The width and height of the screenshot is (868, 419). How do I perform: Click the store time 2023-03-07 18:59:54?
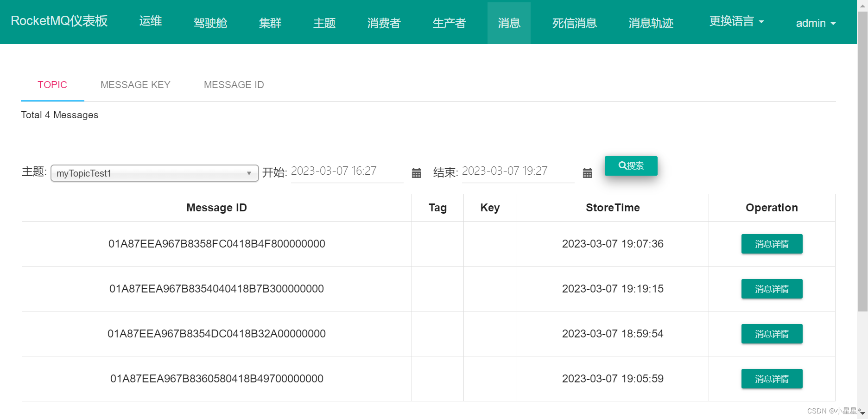(x=613, y=334)
